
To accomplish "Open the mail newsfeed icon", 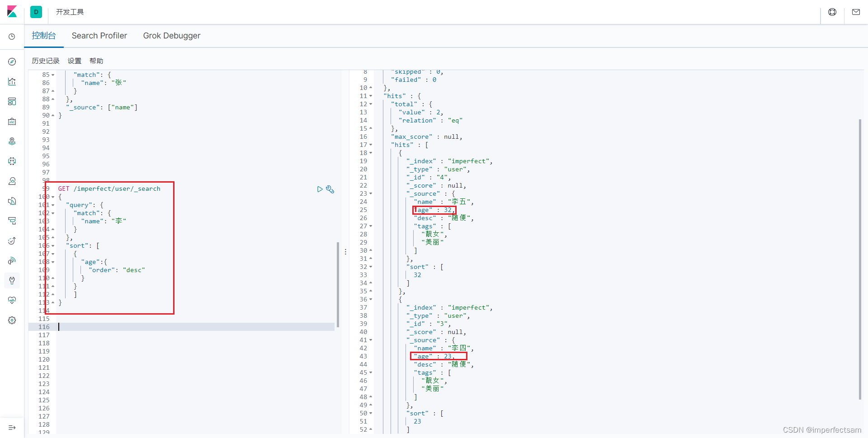I will (x=856, y=12).
